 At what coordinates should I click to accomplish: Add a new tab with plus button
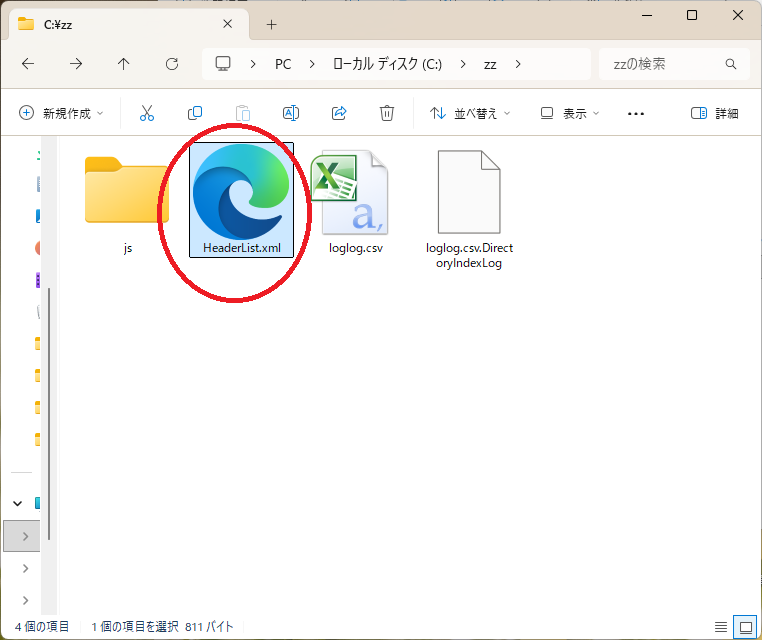click(272, 24)
